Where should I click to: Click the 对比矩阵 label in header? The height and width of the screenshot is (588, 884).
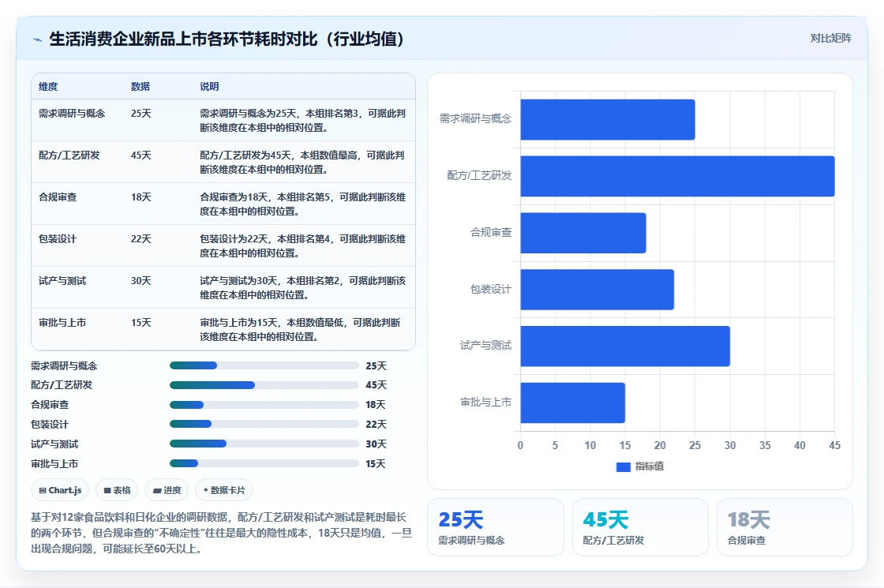click(830, 39)
